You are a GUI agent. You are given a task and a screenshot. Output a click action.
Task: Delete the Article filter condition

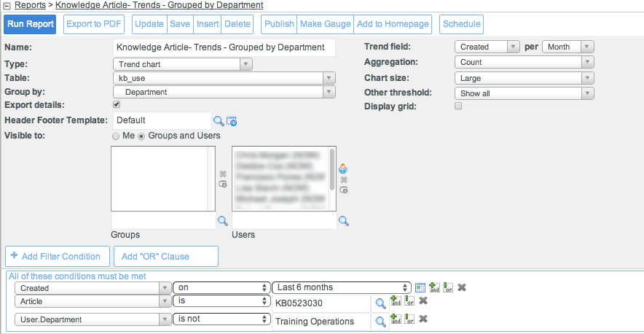[x=423, y=300]
